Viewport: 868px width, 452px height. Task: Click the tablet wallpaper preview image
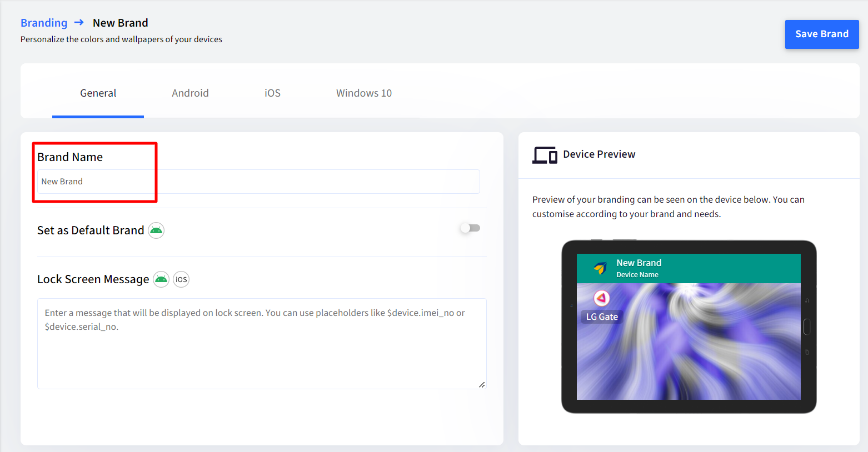pos(689,341)
